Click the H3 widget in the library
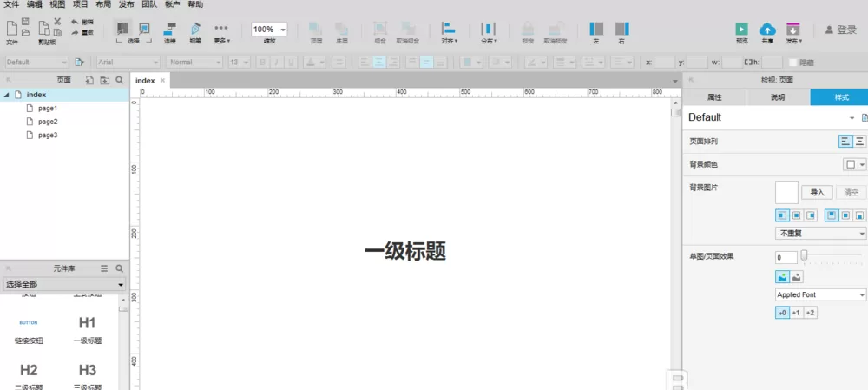This screenshot has width=868, height=390. 88,375
